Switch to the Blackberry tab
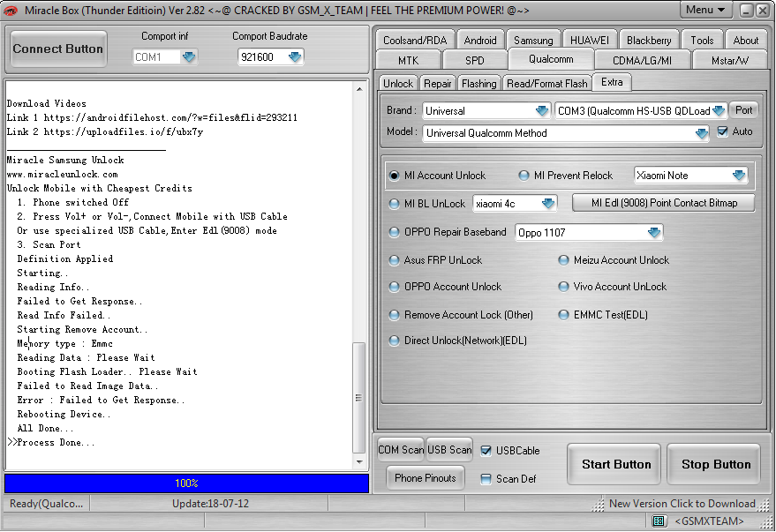The height and width of the screenshot is (532, 776). 649,40
